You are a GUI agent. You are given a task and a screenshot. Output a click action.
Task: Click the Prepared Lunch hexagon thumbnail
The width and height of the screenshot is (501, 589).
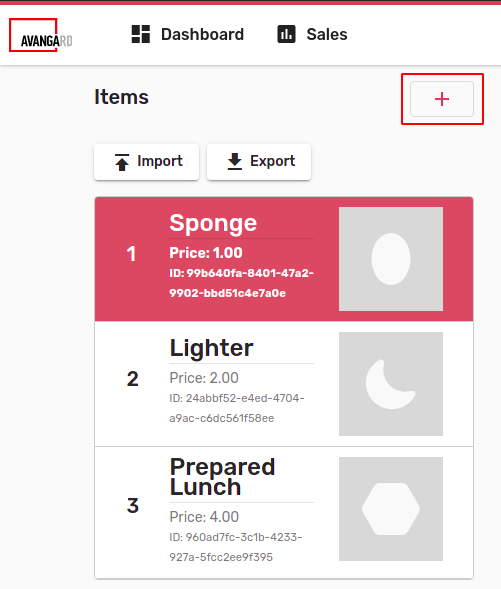pos(391,509)
